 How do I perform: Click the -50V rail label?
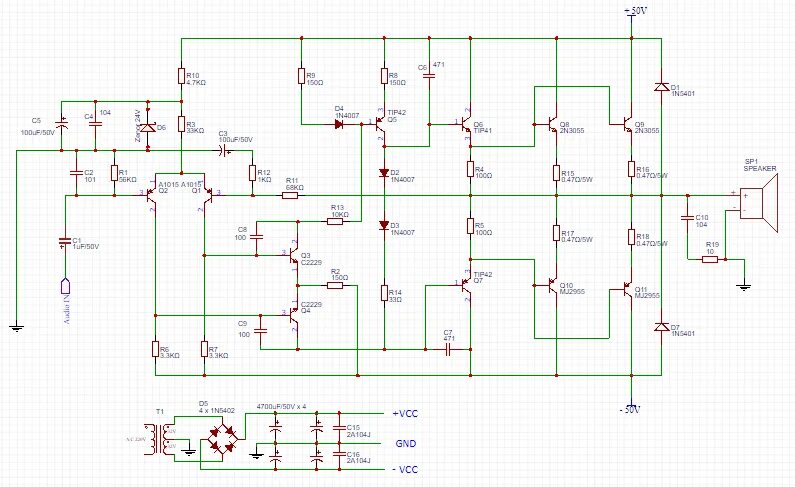630,409
